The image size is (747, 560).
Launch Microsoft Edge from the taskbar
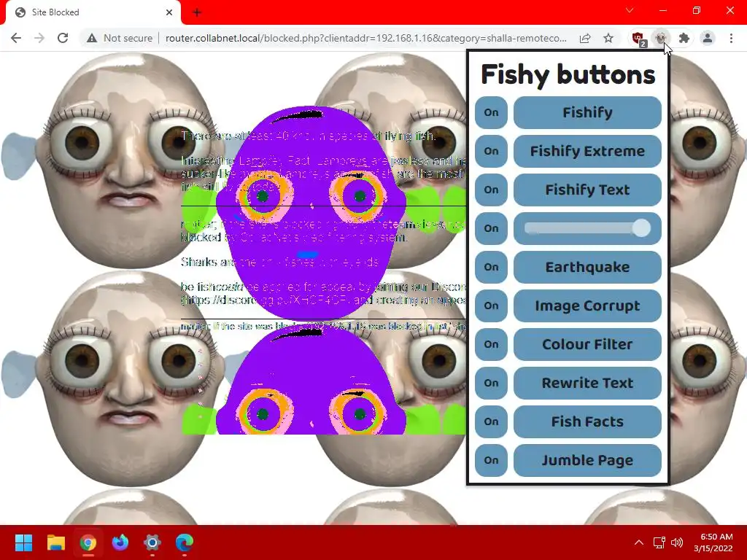point(185,542)
